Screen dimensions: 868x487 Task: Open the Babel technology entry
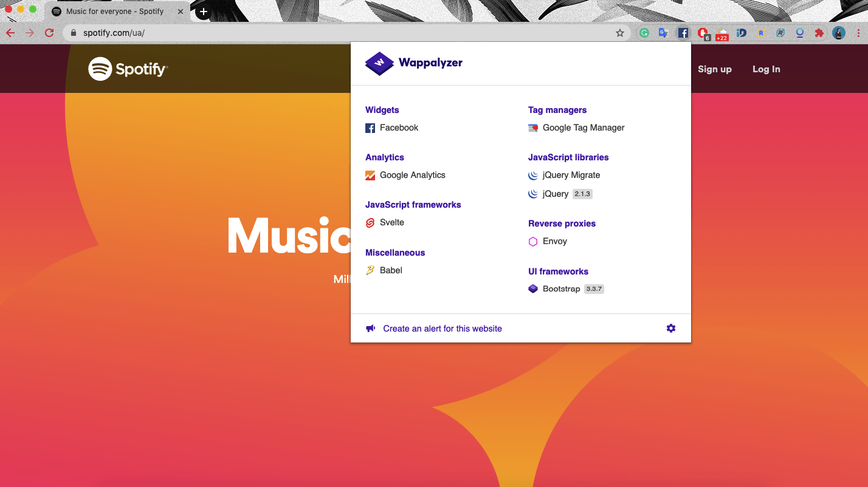coord(384,270)
